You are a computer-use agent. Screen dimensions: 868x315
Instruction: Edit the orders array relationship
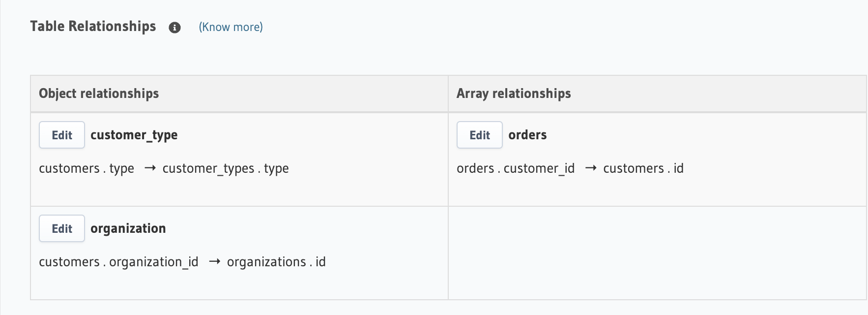coord(479,135)
